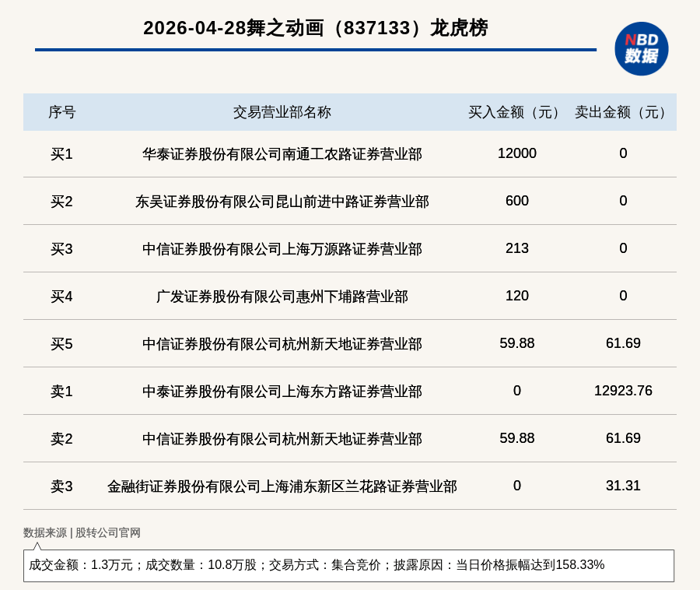Click 59.88 in the 买5 row
Viewport: 700px width, 590px height.
(517, 343)
